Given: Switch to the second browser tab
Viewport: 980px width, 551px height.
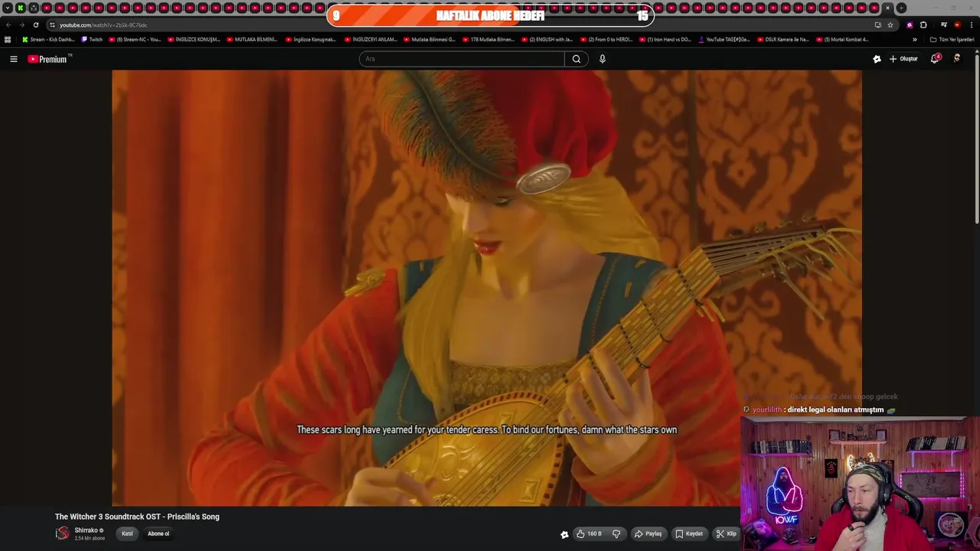Looking at the screenshot, I should pyautogui.click(x=34, y=8).
